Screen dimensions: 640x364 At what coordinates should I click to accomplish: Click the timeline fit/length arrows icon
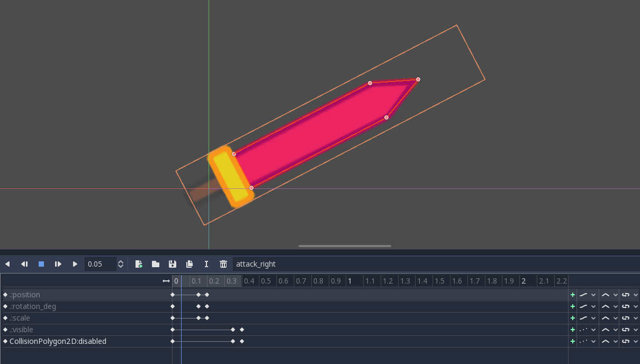pos(166,281)
